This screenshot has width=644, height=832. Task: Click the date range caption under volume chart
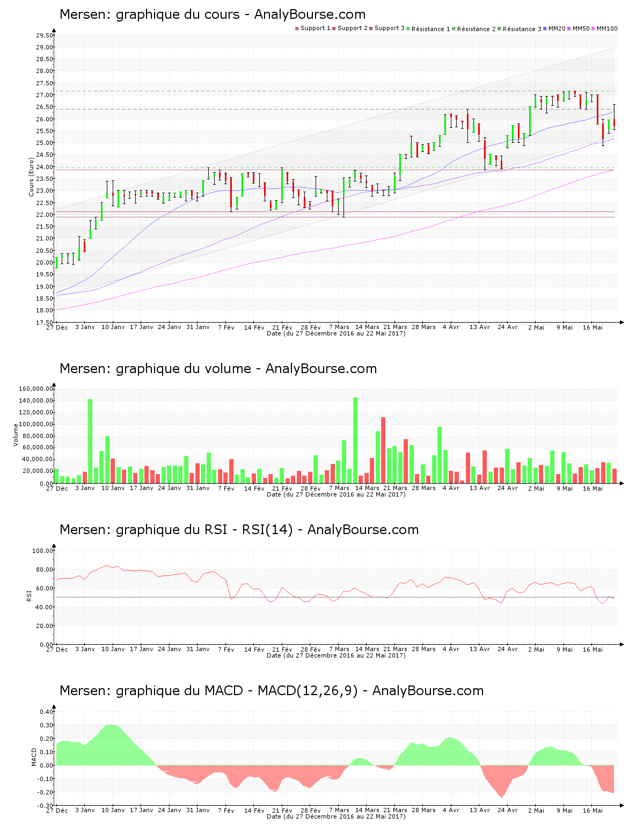(336, 494)
